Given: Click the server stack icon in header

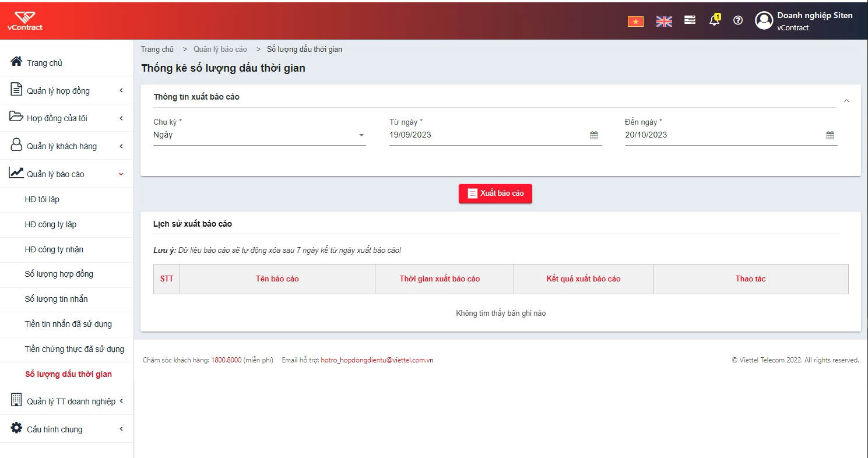Looking at the screenshot, I should click(x=690, y=20).
